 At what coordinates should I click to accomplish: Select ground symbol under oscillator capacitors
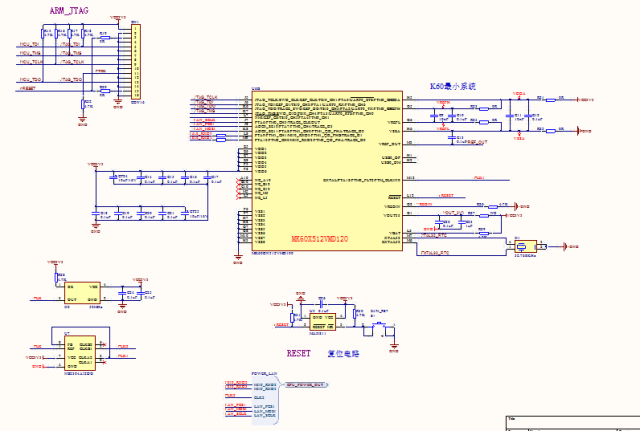point(122,307)
